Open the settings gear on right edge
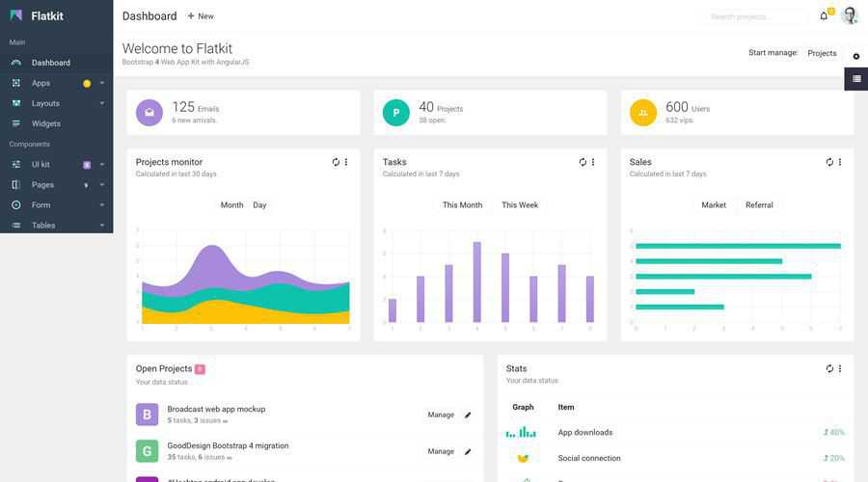This screenshot has height=482, width=868. 855,57
